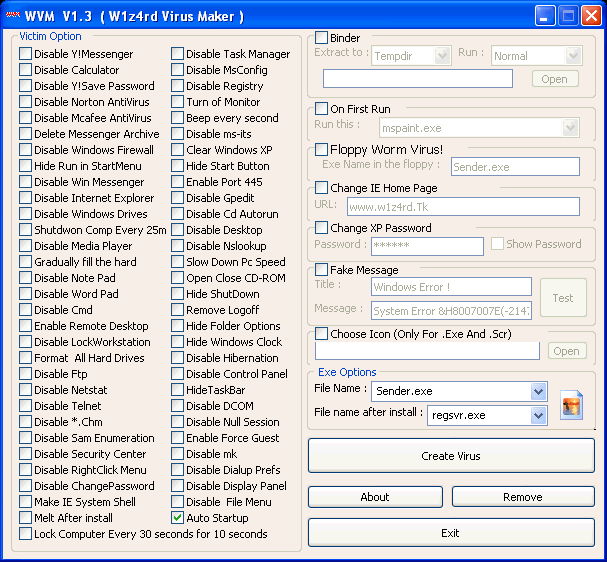
Task: Maximize the WVM window
Action: pos(567,16)
